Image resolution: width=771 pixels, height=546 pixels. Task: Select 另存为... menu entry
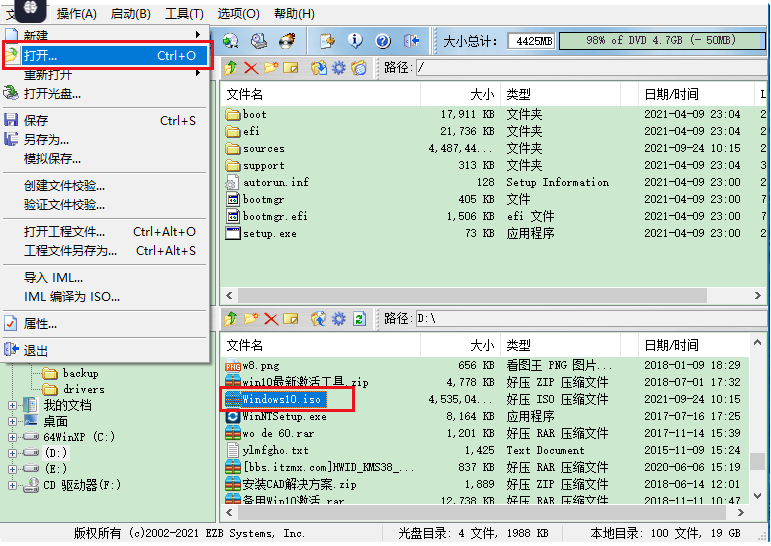tap(46, 140)
